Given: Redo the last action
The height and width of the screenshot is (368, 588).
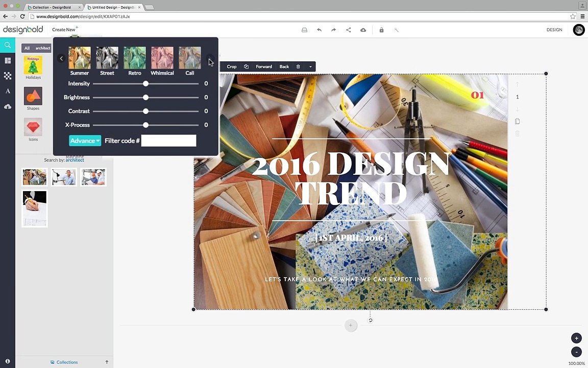Looking at the screenshot, I should pos(333,30).
